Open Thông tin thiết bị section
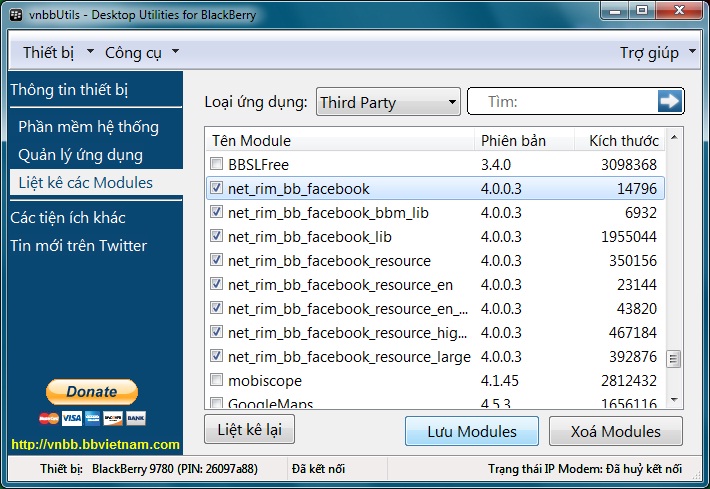 (69, 90)
